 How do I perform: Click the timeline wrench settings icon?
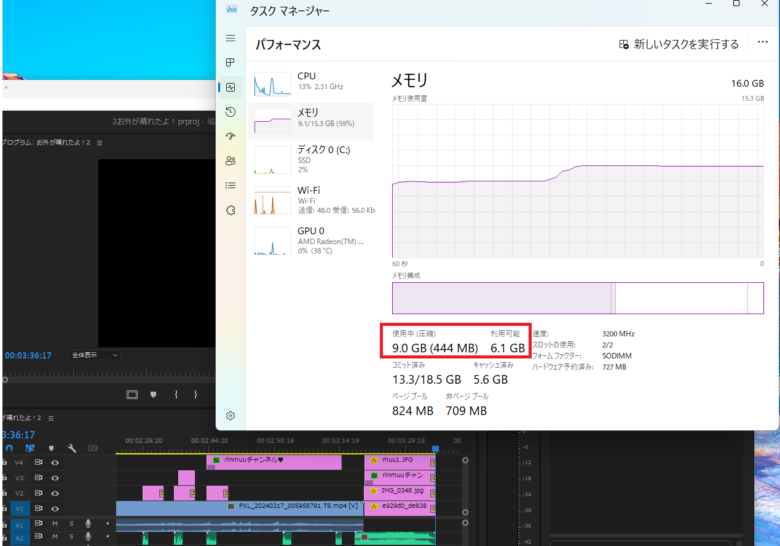(x=72, y=449)
